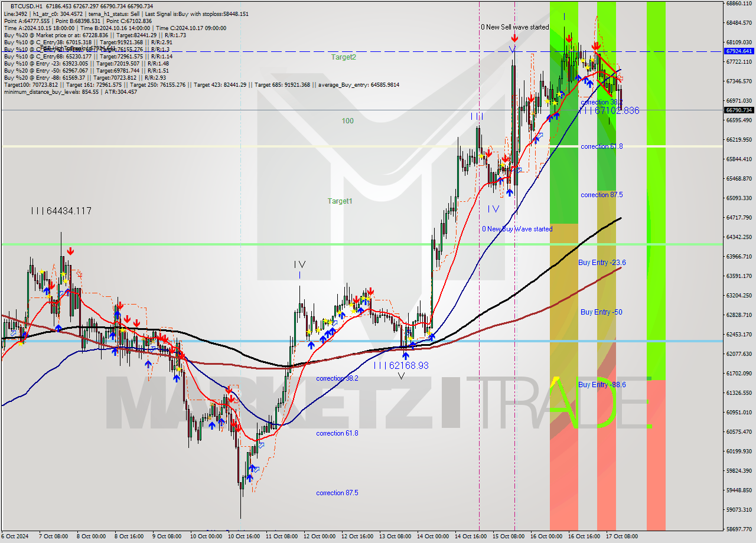The height and width of the screenshot is (543, 756).
Task: Click the 62453.170 price axis value
Action: (739, 335)
